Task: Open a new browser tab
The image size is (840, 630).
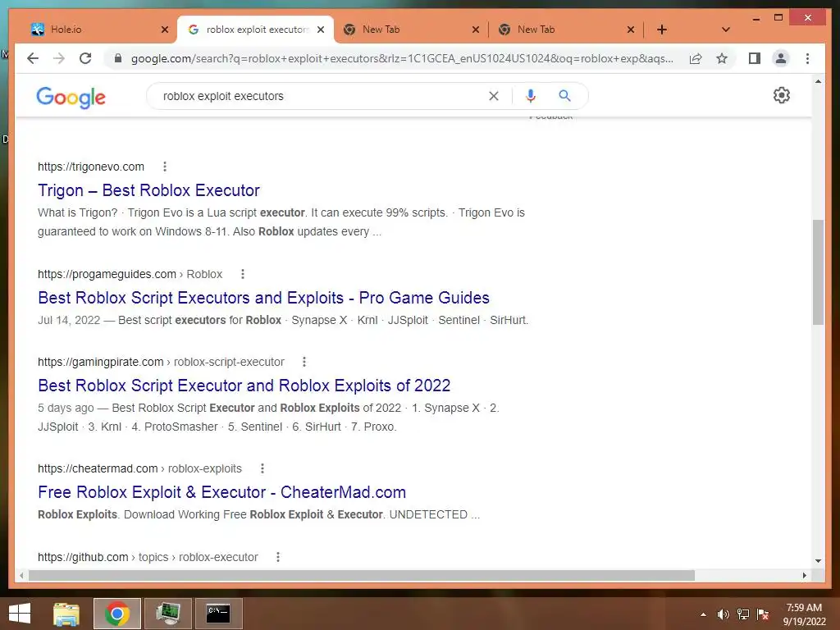Action: point(662,30)
